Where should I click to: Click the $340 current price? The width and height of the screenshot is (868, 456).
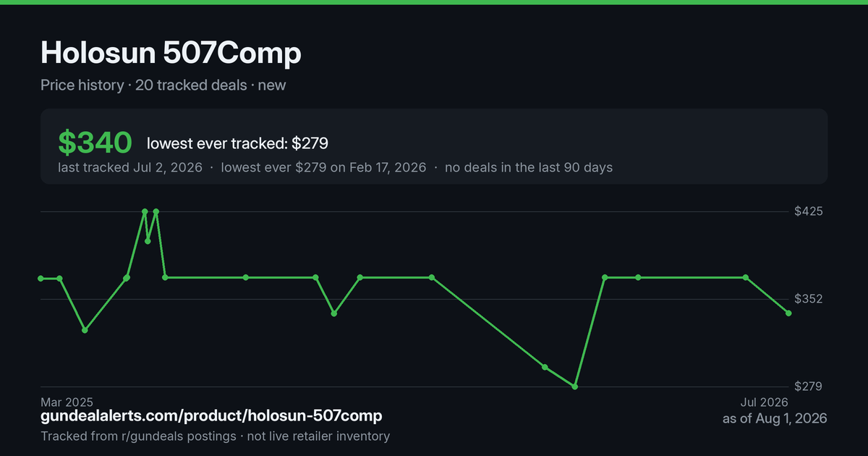coord(95,143)
